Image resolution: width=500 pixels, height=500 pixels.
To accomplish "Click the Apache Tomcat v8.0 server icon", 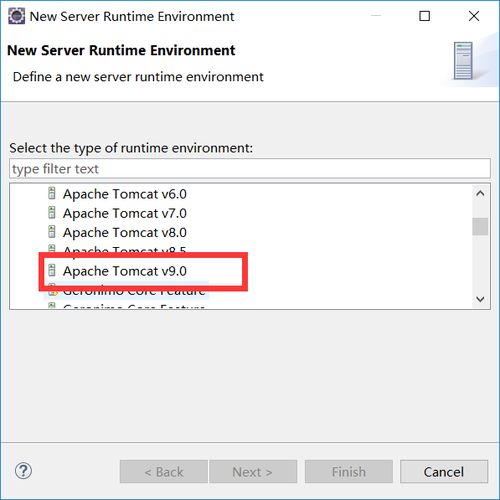I will tap(52, 232).
